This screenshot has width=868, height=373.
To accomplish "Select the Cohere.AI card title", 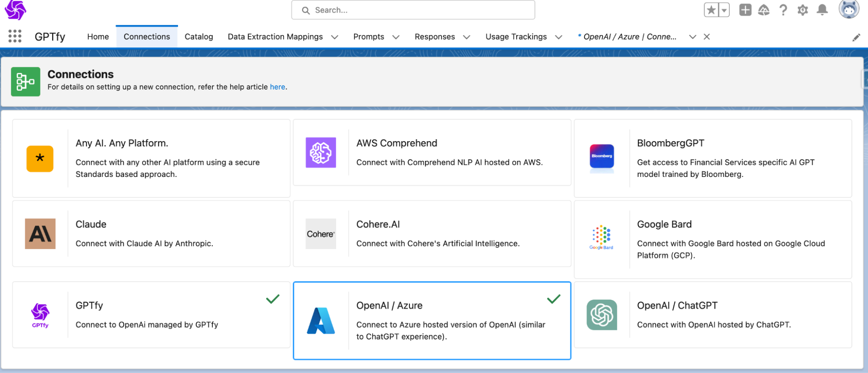I will 378,224.
